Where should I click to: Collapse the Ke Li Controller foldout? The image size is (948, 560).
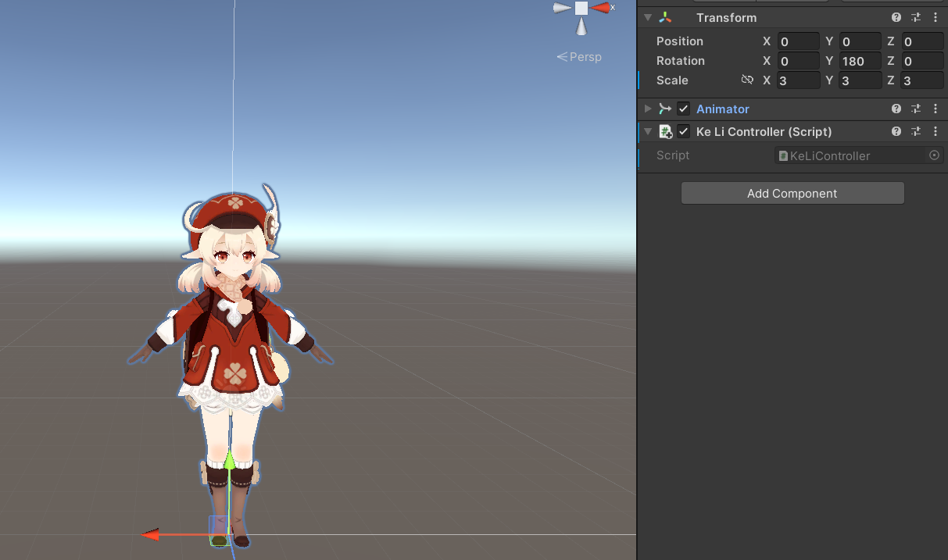click(648, 131)
